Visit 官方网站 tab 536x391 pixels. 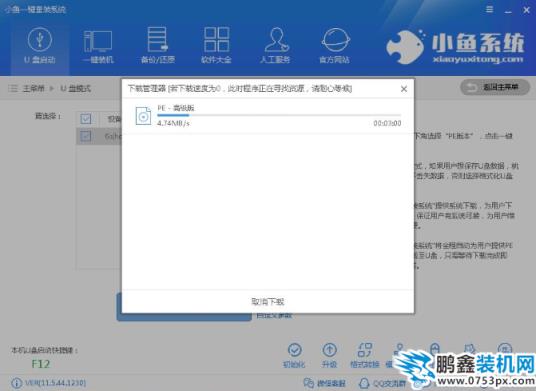(x=335, y=46)
